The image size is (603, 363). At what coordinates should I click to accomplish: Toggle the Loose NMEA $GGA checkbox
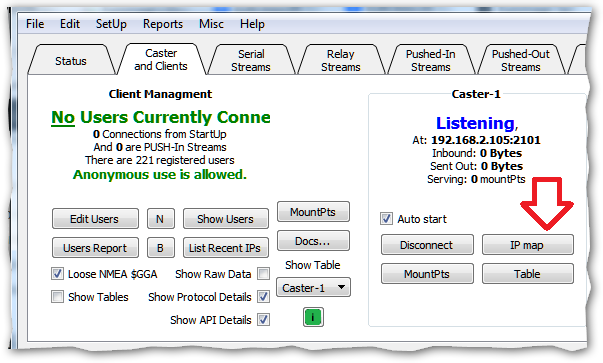tap(57, 274)
